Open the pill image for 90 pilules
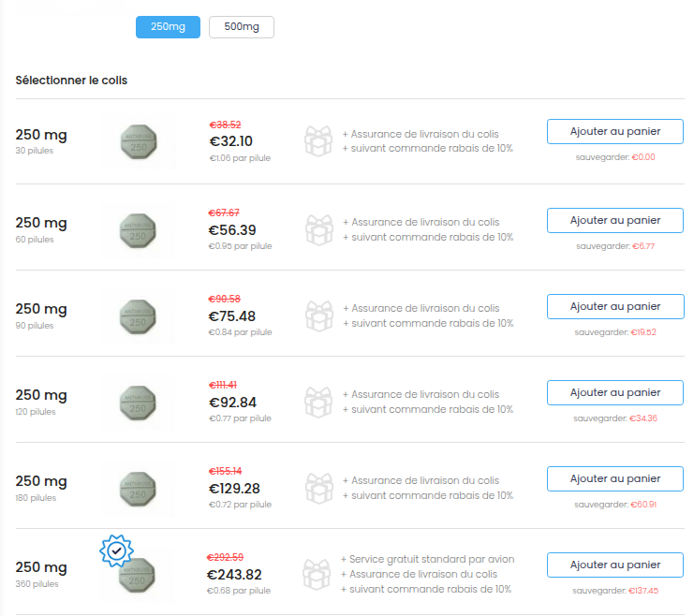 point(139,315)
